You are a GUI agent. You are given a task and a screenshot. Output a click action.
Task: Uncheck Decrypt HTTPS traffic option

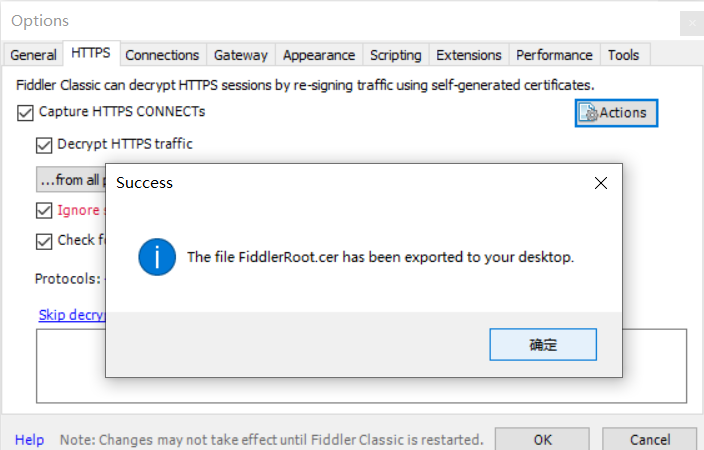pos(44,144)
